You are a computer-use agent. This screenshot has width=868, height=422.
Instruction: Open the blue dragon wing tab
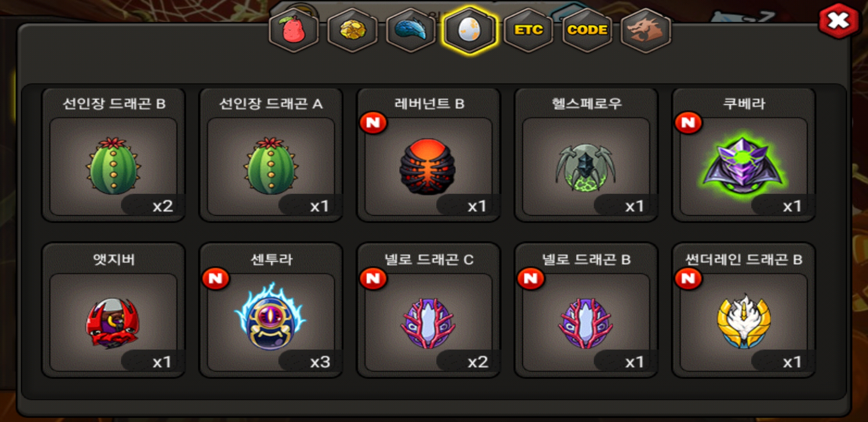point(411,30)
